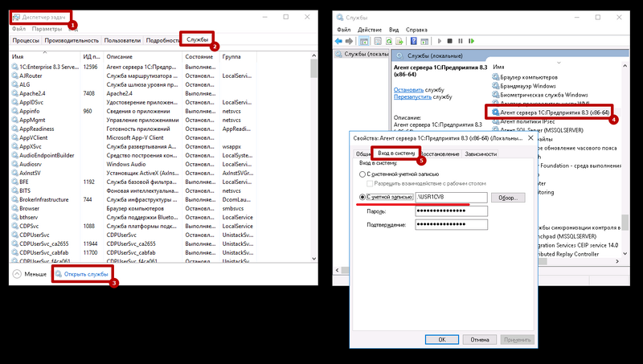Toggle the console tree icon in Services toolbar
This screenshot has width=643, height=364.
point(364,41)
